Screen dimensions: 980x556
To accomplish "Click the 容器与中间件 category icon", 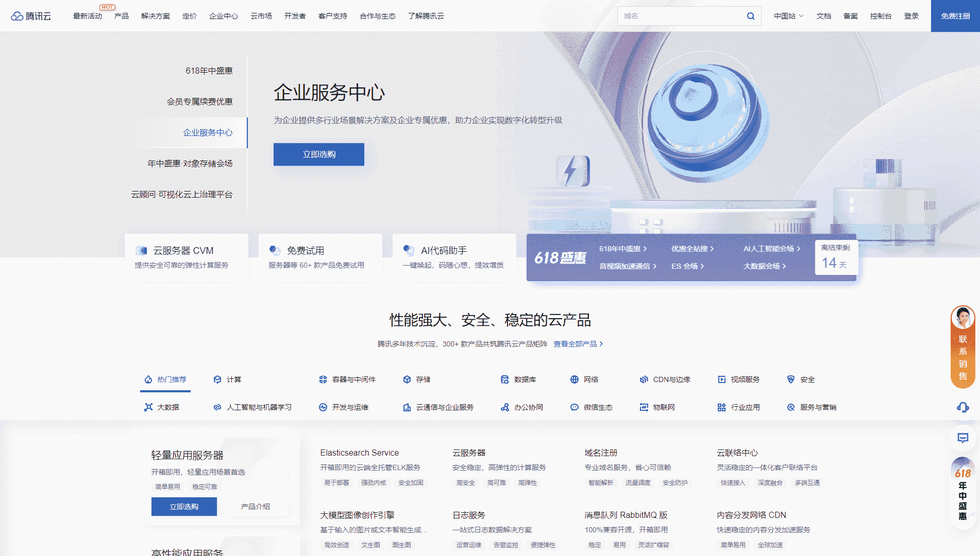I will click(x=323, y=379).
